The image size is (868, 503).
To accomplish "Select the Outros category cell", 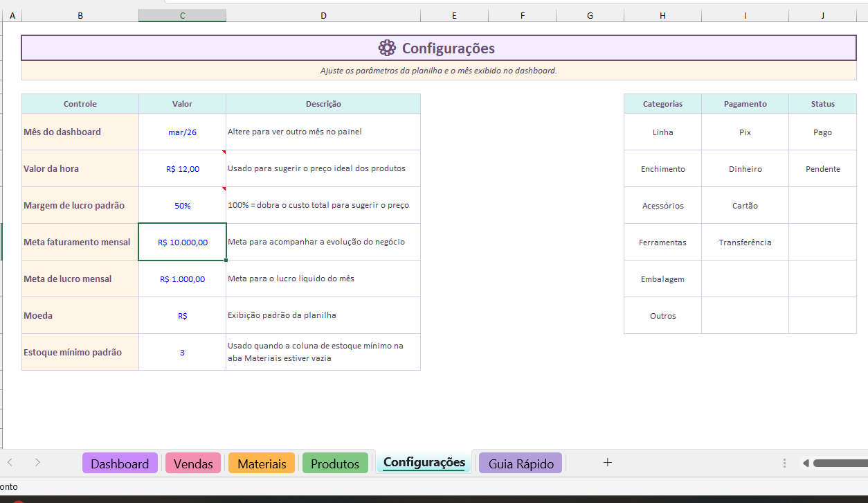I will [x=662, y=315].
